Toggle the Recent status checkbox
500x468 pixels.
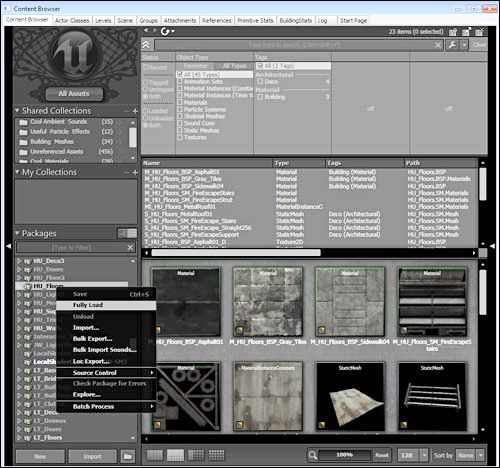point(146,67)
